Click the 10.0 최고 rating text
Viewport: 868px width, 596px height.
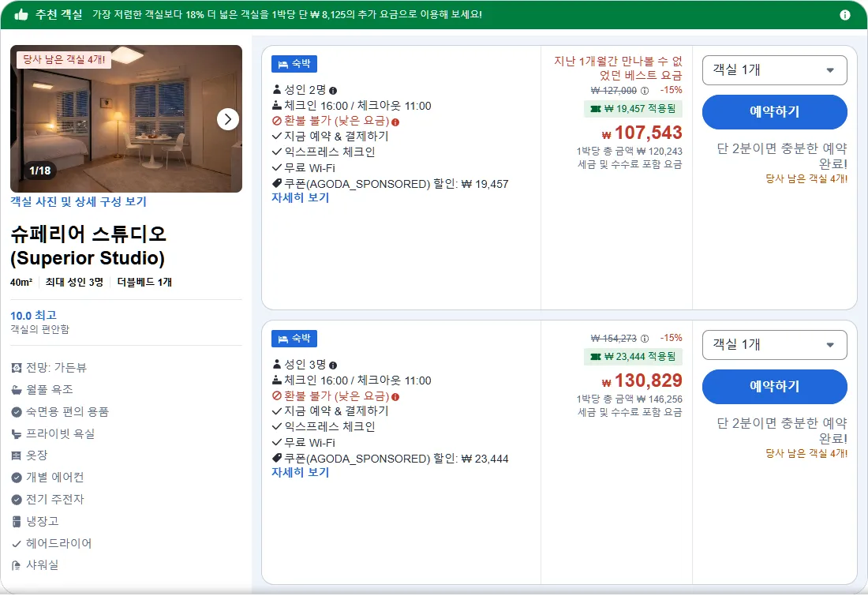33,315
